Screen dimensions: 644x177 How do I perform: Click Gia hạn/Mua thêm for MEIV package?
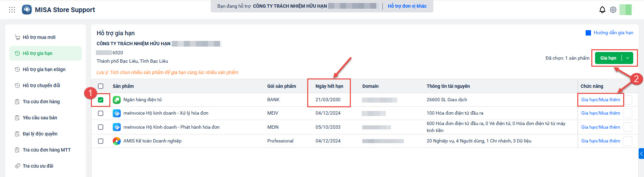pyautogui.click(x=600, y=113)
